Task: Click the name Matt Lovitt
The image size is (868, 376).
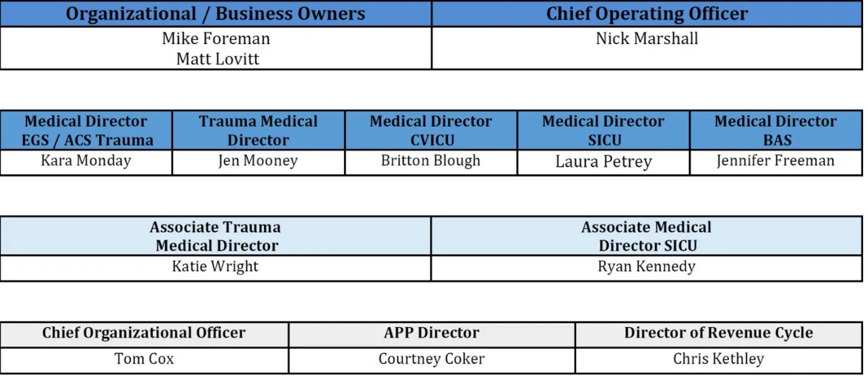Action: (218, 59)
